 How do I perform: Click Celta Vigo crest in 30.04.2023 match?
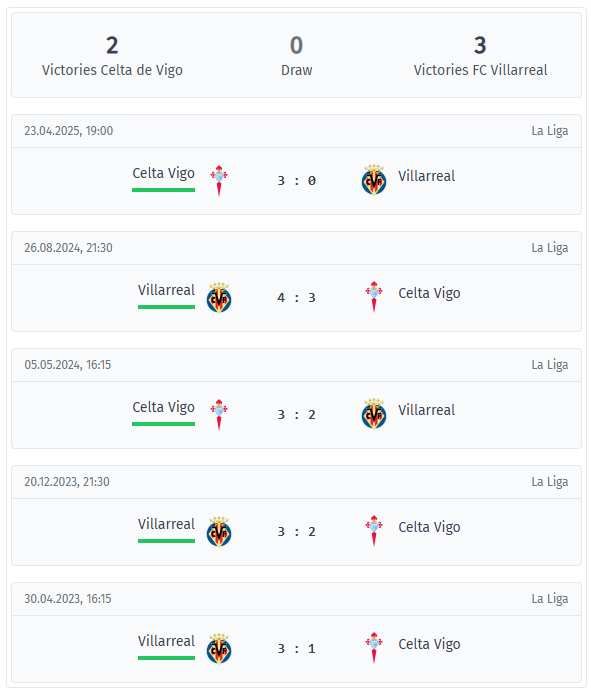374,648
